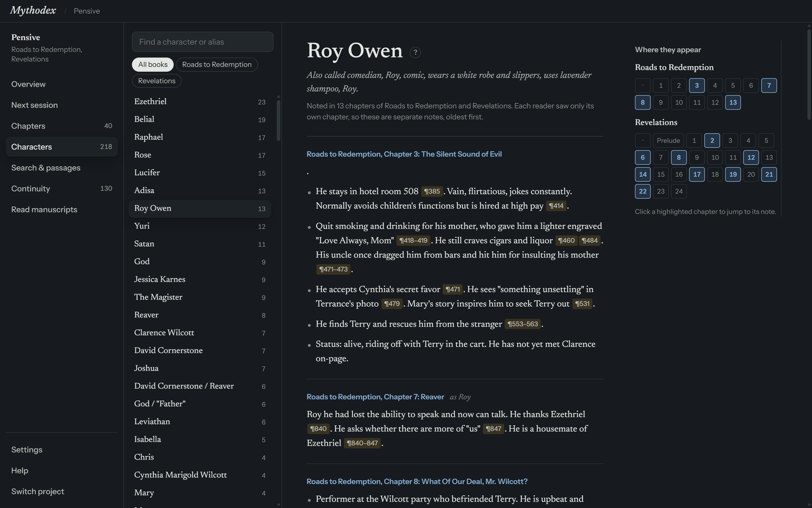This screenshot has width=812, height=508.
Task: Open the Chapter 8: What Of Our Deal link
Action: click(417, 481)
